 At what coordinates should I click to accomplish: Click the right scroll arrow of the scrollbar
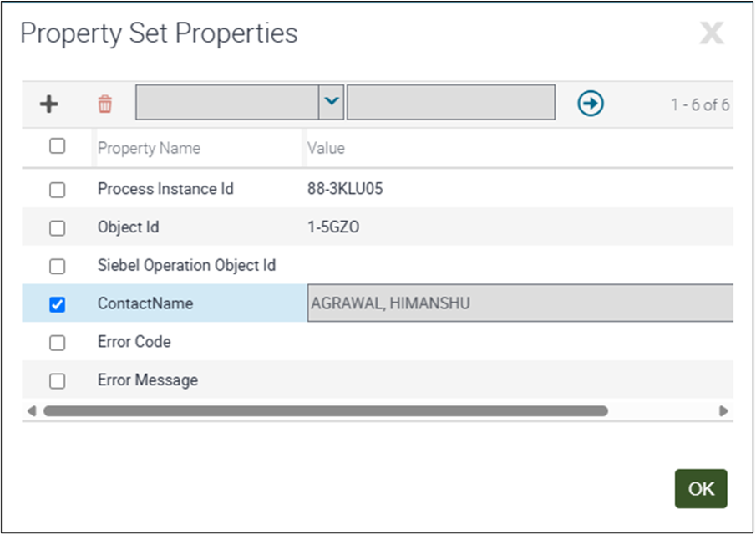click(725, 410)
